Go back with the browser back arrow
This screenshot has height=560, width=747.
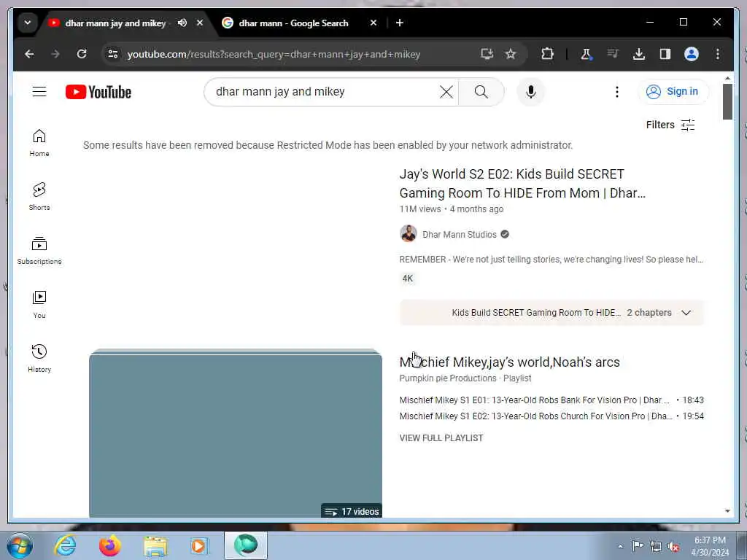click(29, 54)
